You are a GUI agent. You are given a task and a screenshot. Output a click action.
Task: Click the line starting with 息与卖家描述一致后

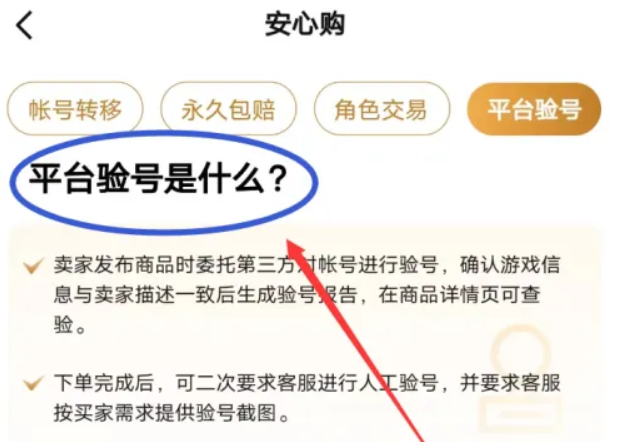tap(297, 295)
